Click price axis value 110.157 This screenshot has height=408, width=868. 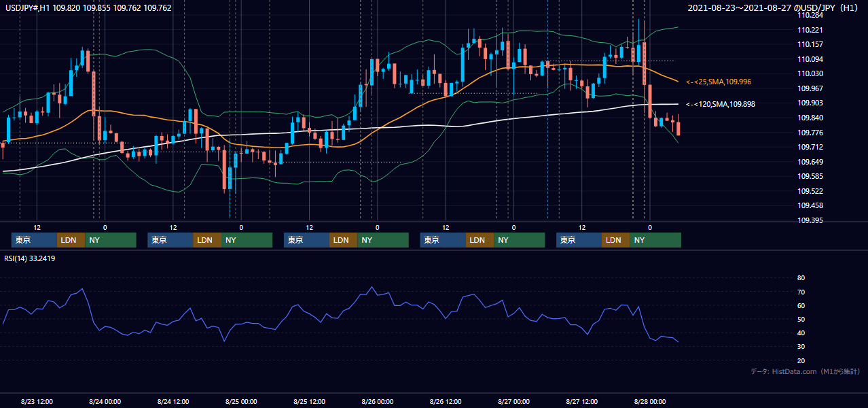tap(810, 44)
